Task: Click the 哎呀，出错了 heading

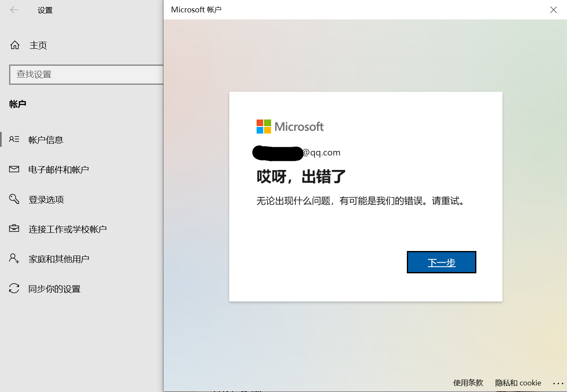Action: click(301, 177)
